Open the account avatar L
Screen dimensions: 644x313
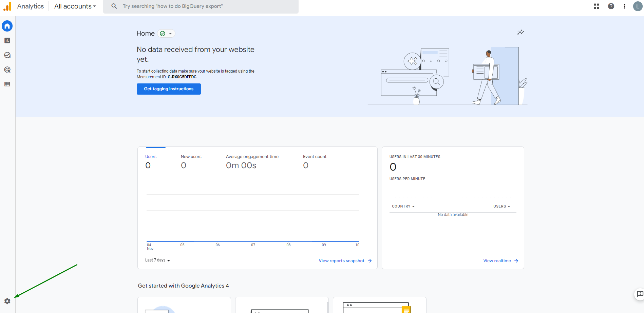coord(638,6)
